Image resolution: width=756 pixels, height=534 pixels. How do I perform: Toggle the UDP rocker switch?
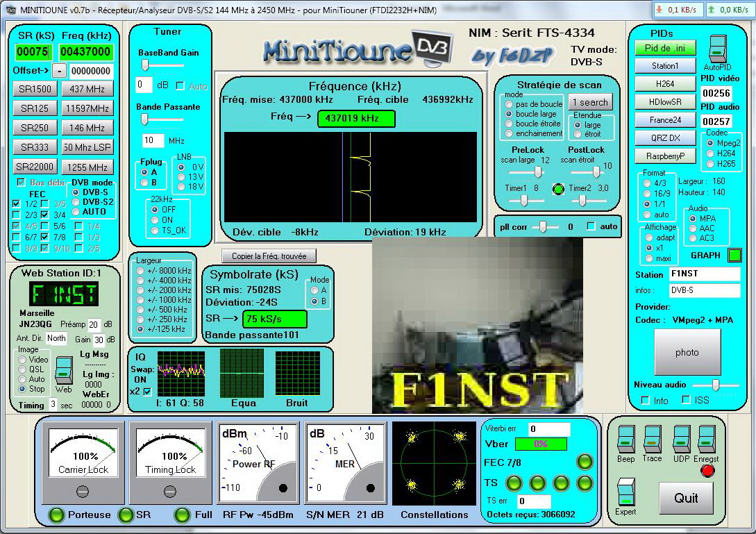681,440
